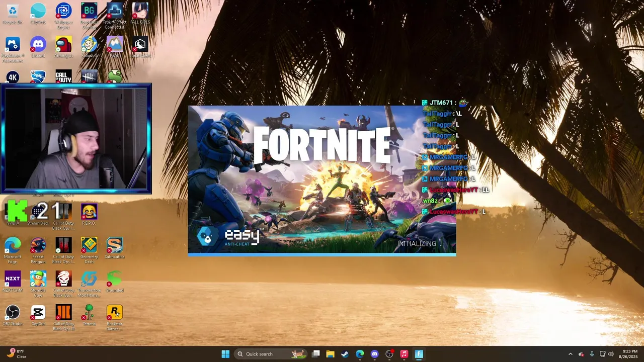The image size is (644, 362).
Task: Select Thunderstore Mod Manager desktop icon
Action: coord(89,284)
